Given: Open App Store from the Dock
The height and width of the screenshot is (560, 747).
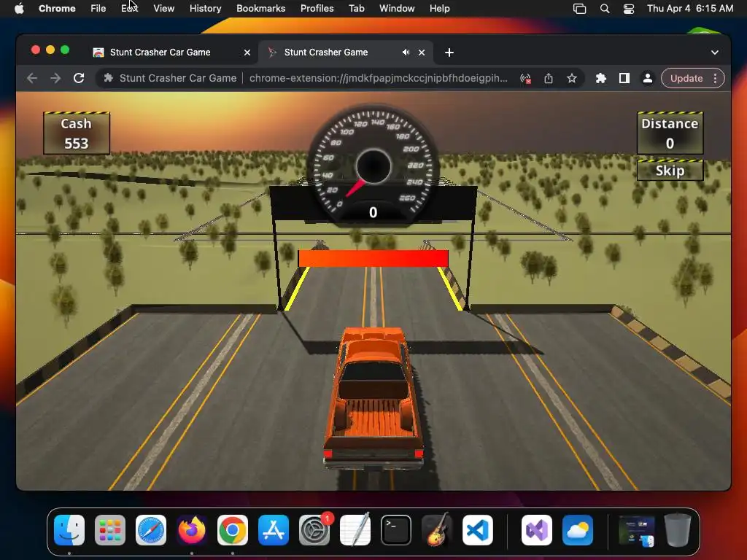Looking at the screenshot, I should point(274,529).
